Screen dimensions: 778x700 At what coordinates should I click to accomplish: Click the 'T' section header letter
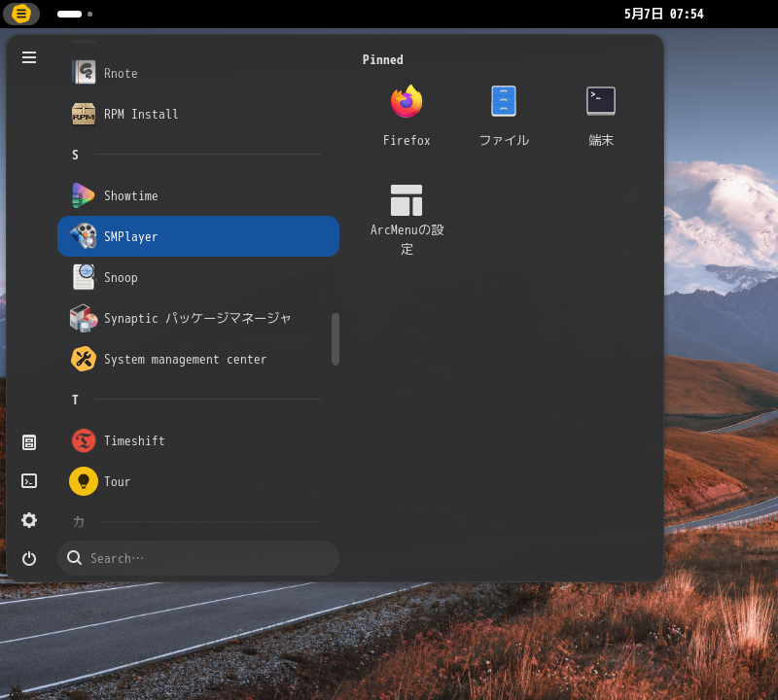[x=75, y=400]
